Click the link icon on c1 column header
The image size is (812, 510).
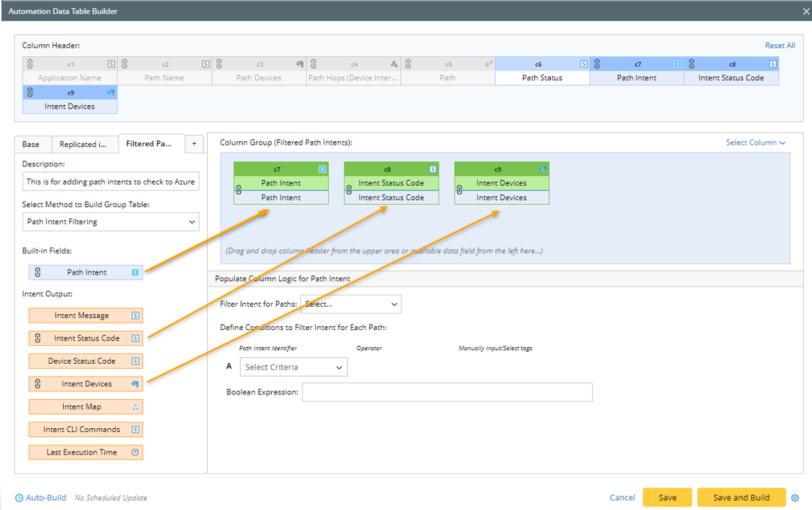point(30,64)
